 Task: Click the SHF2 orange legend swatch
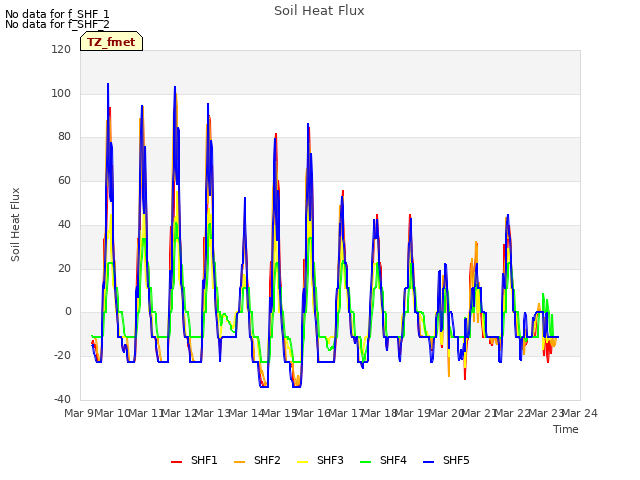tap(239, 462)
